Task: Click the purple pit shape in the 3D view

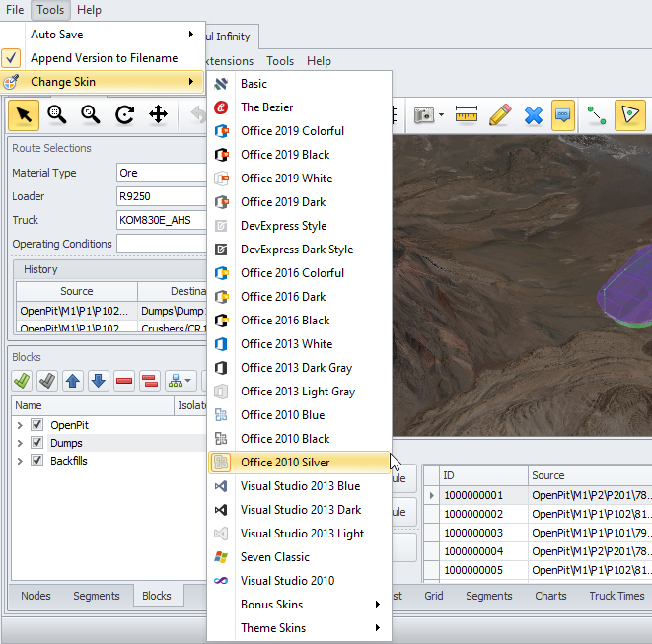Action: (626, 289)
